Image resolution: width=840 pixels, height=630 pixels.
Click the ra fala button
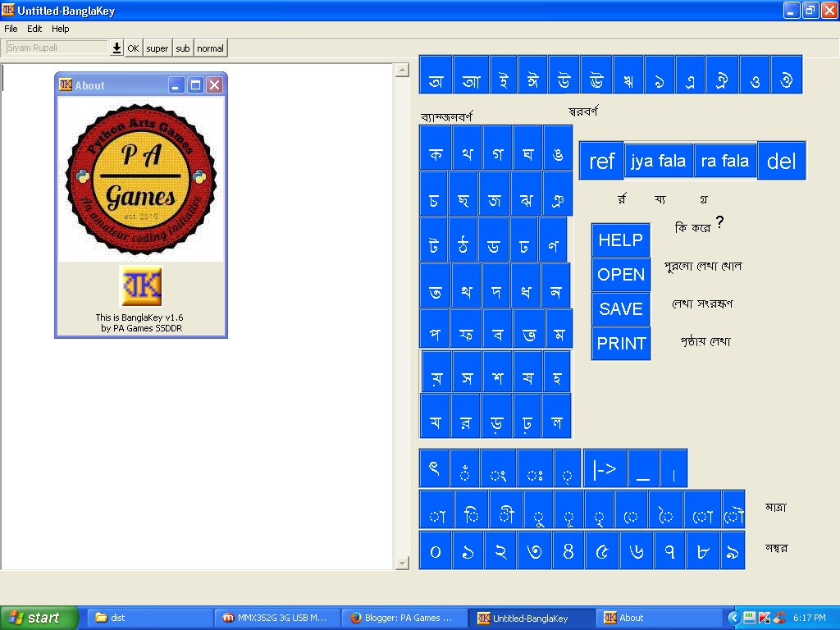coord(725,161)
